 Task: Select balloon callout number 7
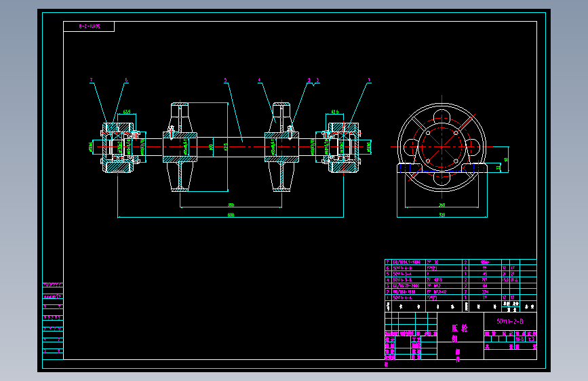click(91, 80)
